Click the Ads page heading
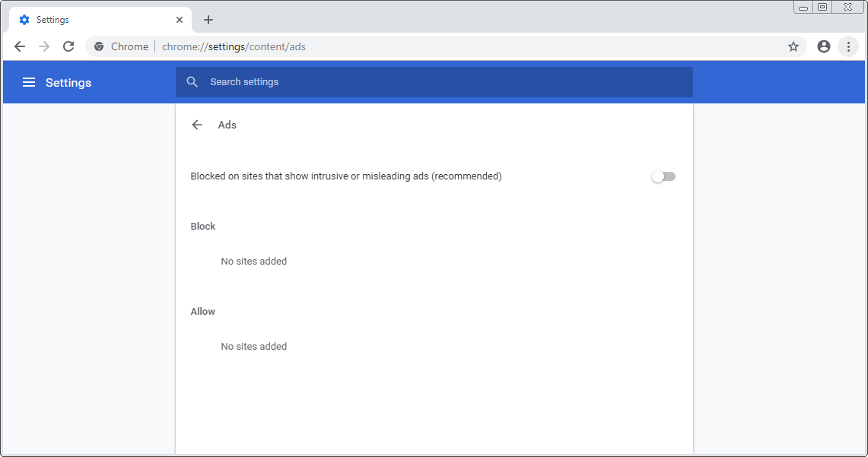 click(x=227, y=125)
